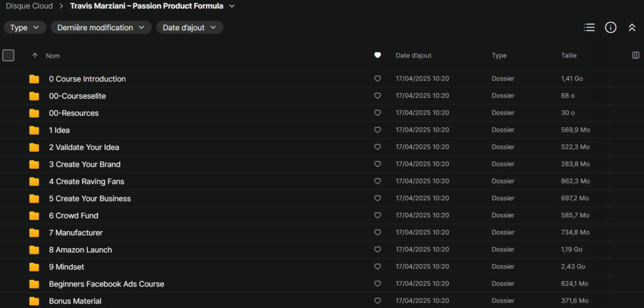The height and width of the screenshot is (308, 644).
Task: Go to Disque Cloud breadcrumb
Action: point(28,6)
